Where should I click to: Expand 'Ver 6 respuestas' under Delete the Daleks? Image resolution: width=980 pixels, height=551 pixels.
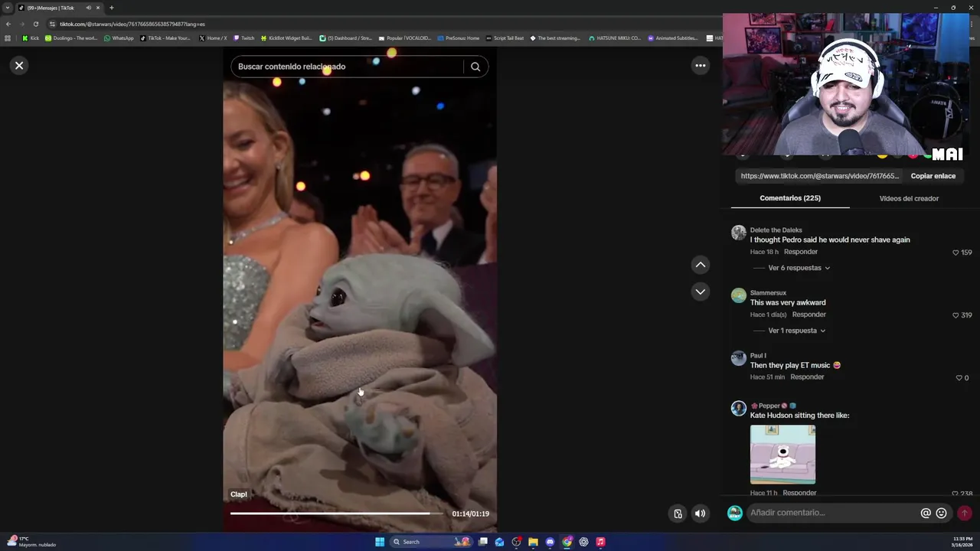(x=799, y=268)
